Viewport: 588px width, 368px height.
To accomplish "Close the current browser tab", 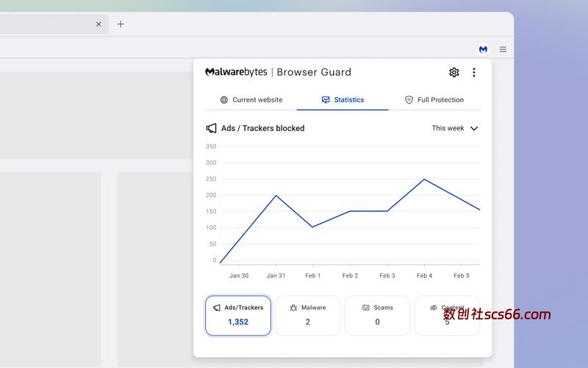I will [x=98, y=24].
